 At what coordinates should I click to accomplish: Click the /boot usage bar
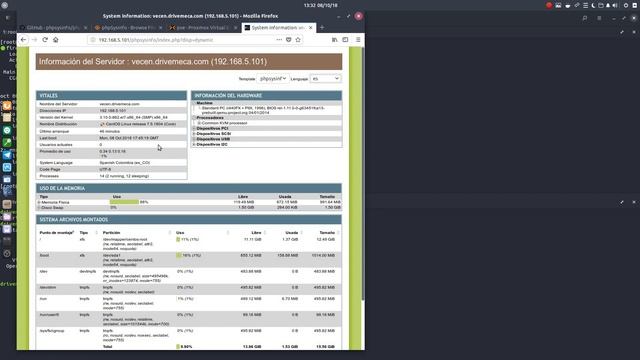click(x=178, y=255)
